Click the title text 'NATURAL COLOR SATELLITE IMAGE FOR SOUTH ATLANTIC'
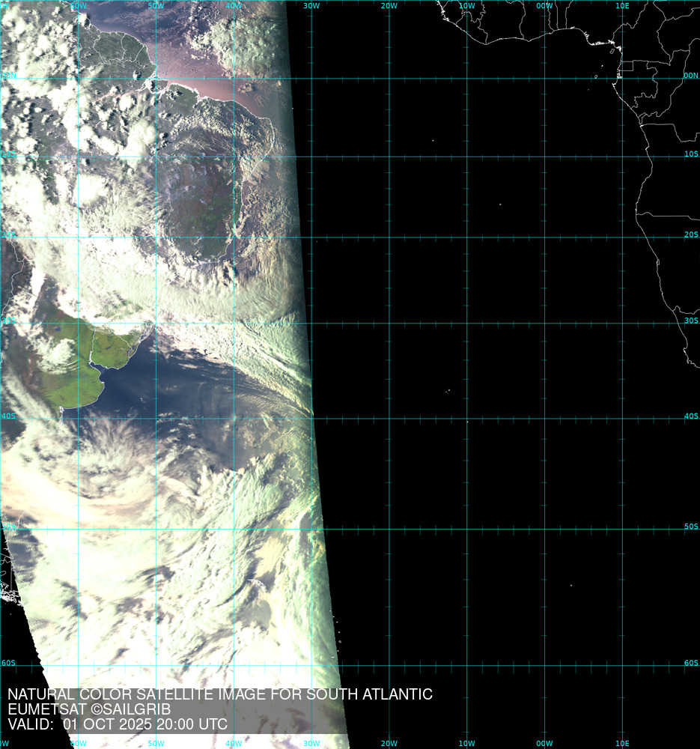Viewport: 700px width, 749px height. 219,694
